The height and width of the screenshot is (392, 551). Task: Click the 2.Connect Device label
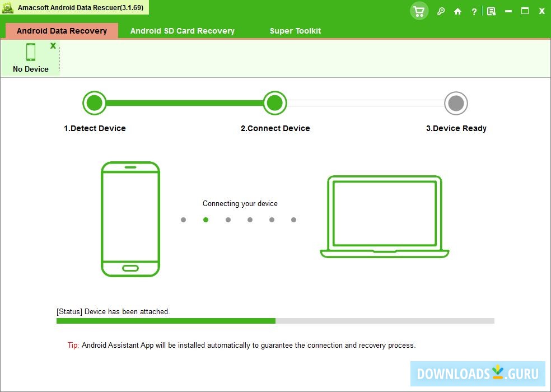coord(275,128)
